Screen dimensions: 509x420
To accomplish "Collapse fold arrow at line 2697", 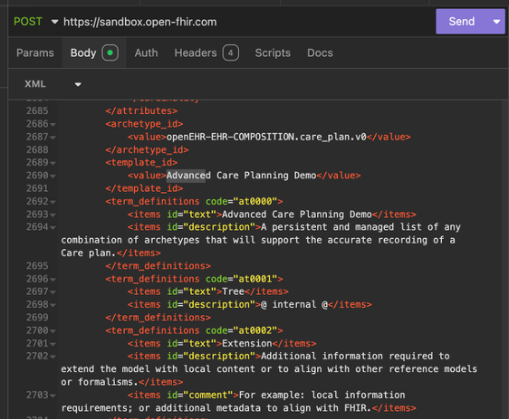I will pyautogui.click(x=53, y=292).
